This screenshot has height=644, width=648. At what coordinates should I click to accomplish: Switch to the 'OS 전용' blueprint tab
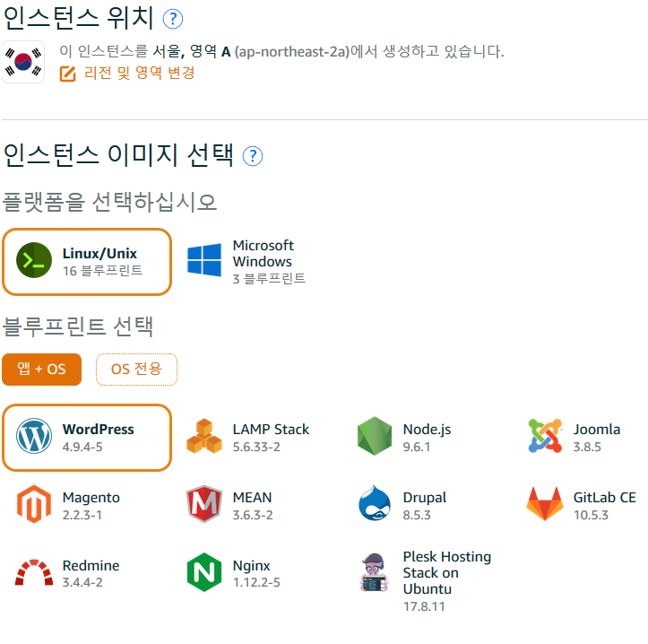(136, 370)
